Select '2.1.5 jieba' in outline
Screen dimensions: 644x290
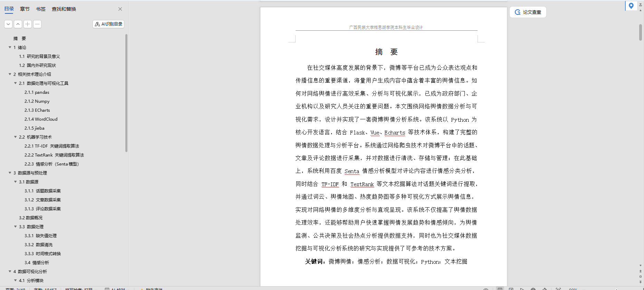coord(34,128)
